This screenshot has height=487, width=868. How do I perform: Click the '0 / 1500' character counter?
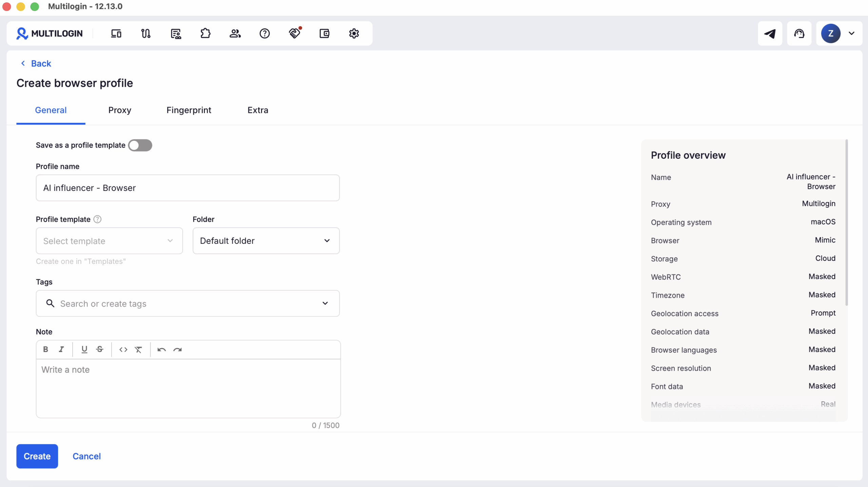(x=325, y=425)
